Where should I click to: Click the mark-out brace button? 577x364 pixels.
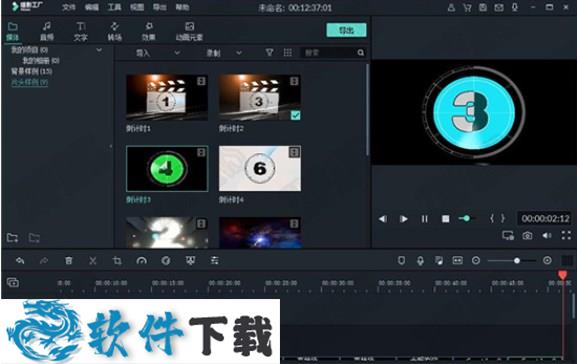(503, 219)
